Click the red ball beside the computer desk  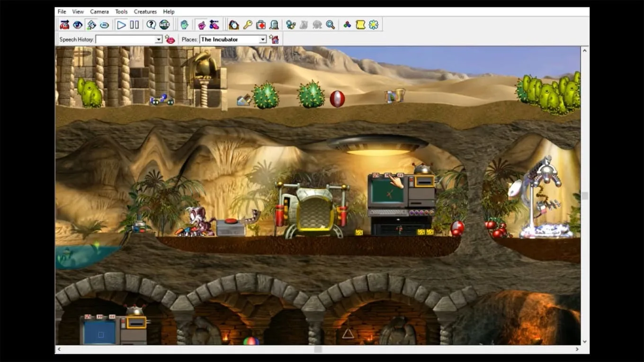pos(457,229)
